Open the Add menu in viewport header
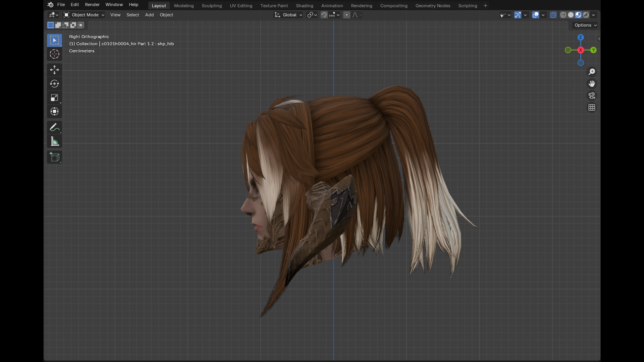The height and width of the screenshot is (362, 644). pyautogui.click(x=149, y=15)
